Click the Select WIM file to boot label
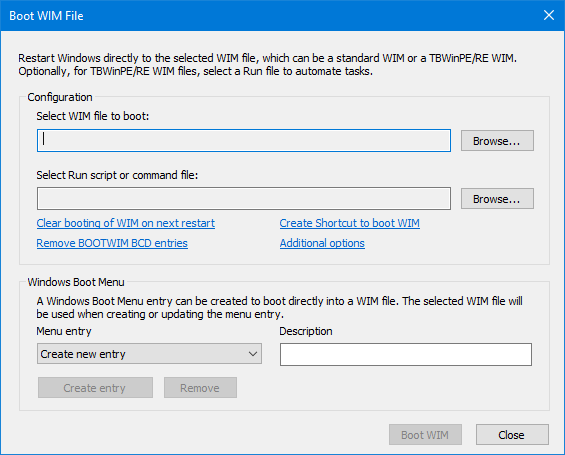 [93, 116]
